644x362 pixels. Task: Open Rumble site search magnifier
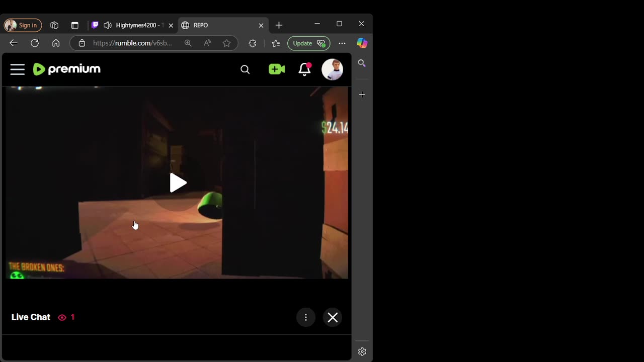(245, 69)
